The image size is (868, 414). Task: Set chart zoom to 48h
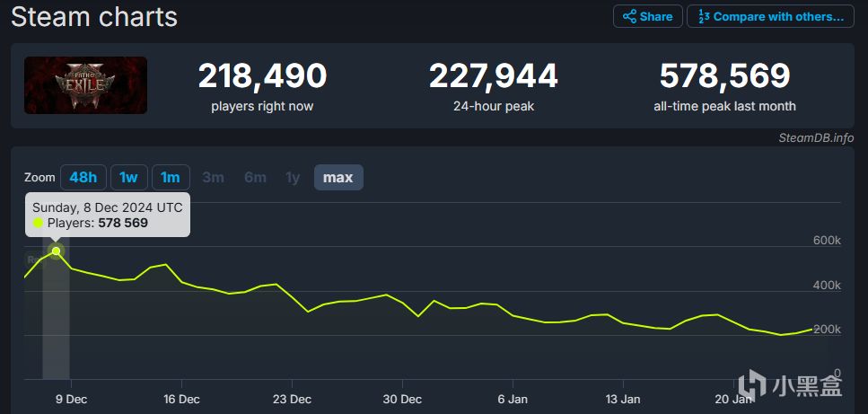coord(83,178)
